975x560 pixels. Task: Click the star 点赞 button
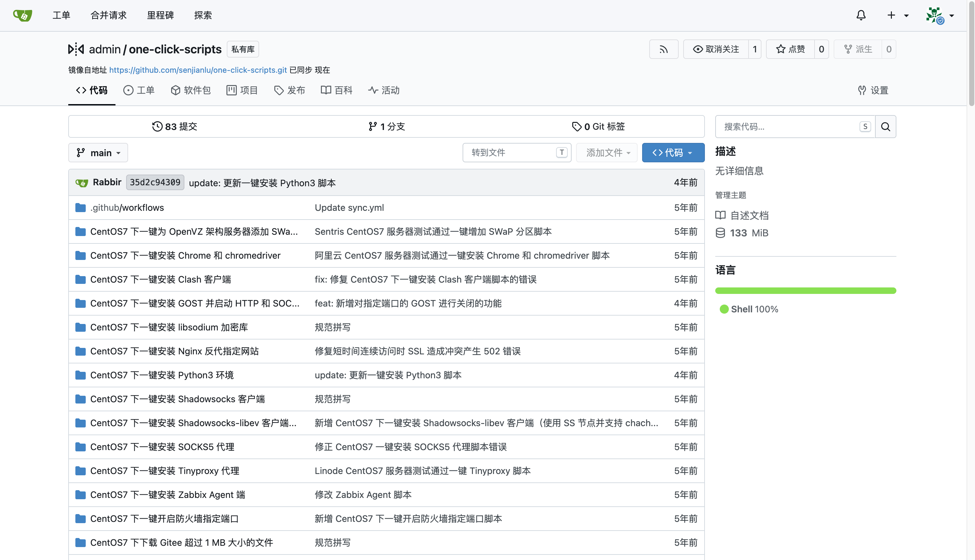[790, 49]
